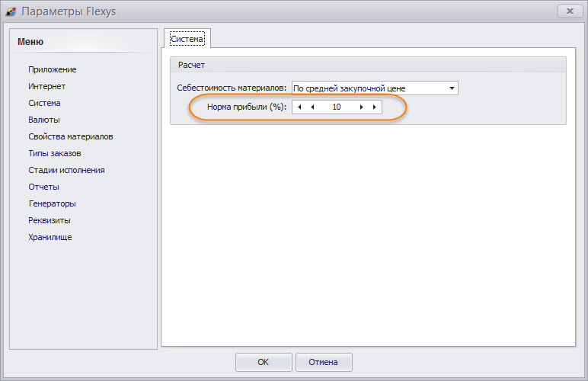The width and height of the screenshot is (588, 381).
Task: Show the Отчеты settings
Action: click(43, 187)
